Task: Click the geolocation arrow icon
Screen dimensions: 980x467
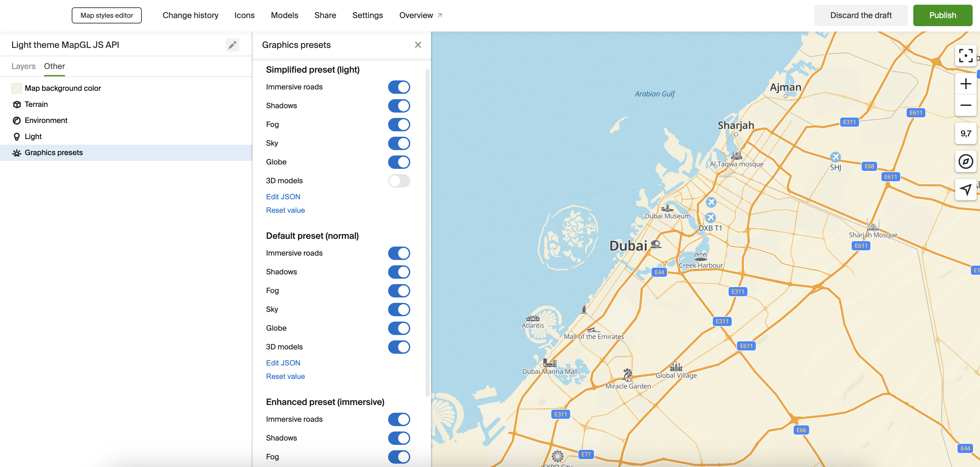Action: [965, 189]
